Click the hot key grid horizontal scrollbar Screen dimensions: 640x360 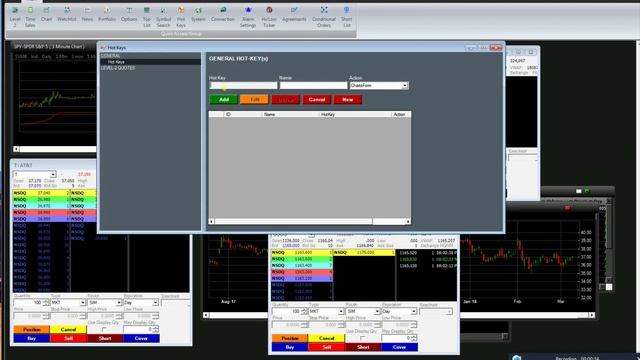[x=310, y=222]
